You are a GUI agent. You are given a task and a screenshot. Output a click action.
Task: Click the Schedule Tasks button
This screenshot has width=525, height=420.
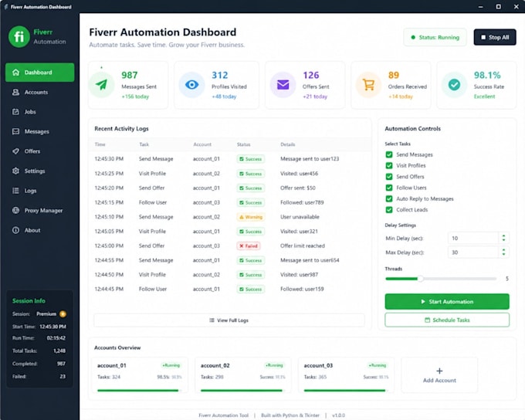click(x=447, y=320)
